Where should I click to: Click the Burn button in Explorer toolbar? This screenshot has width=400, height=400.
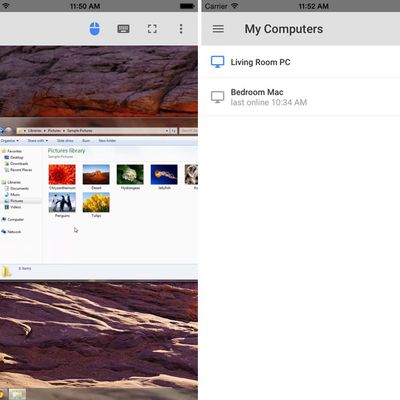coord(86,141)
